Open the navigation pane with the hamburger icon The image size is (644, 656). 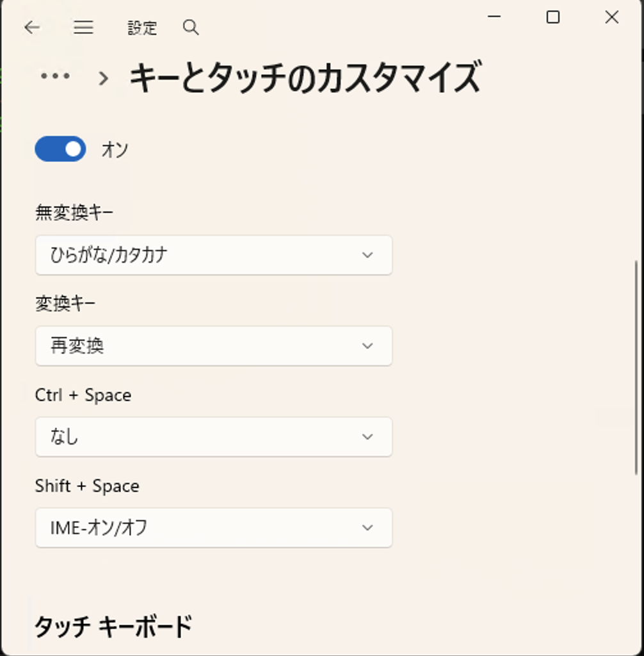click(83, 28)
